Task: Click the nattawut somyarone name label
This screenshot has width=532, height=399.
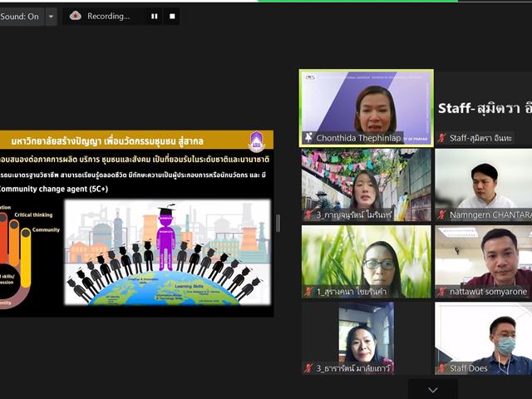Action: click(x=488, y=292)
